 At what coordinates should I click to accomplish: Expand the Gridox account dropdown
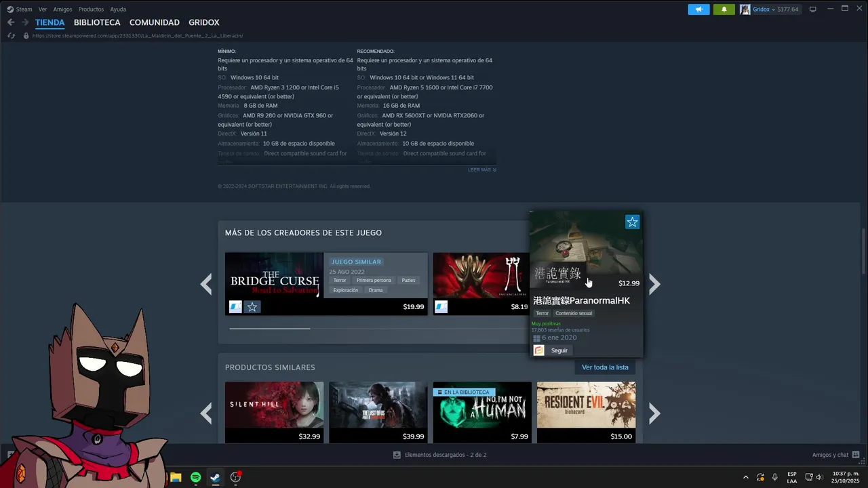pos(764,9)
